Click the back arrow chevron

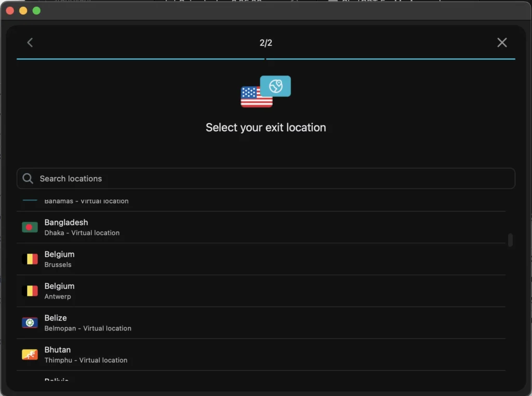[x=30, y=43]
